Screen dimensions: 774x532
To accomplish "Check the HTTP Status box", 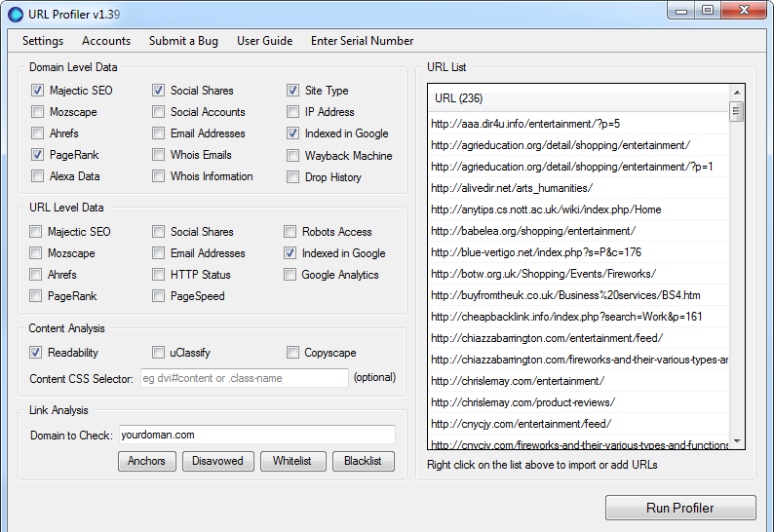I will (158, 275).
